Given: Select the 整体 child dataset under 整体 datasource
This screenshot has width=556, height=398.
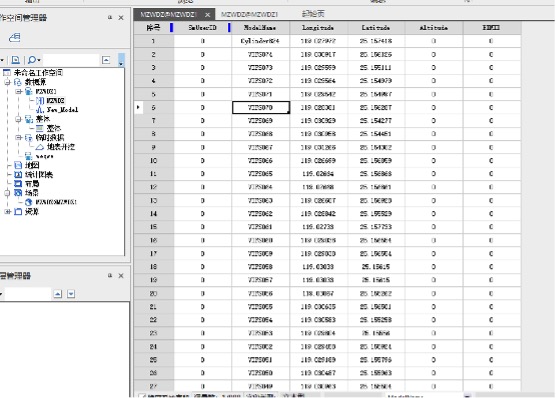Looking at the screenshot, I should tap(54, 128).
